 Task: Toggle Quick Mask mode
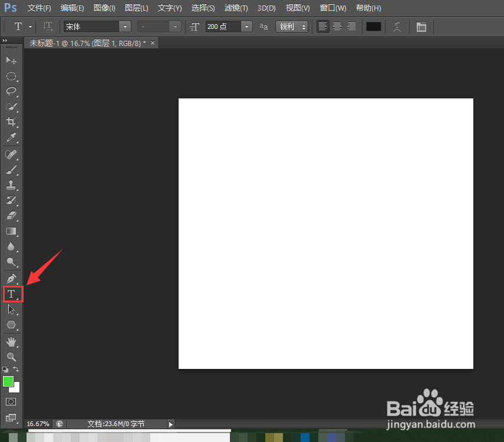click(11, 401)
